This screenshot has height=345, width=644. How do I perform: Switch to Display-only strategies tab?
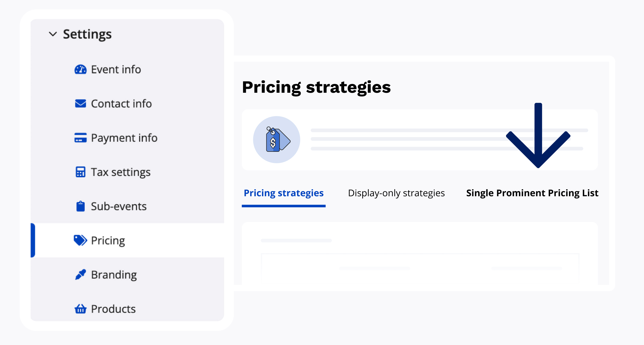pyautogui.click(x=396, y=193)
